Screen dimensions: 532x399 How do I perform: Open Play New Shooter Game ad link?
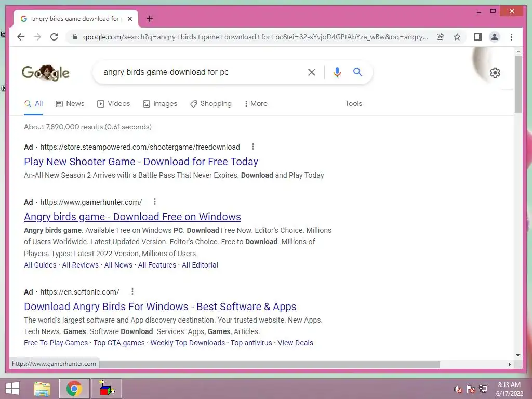coord(141,162)
